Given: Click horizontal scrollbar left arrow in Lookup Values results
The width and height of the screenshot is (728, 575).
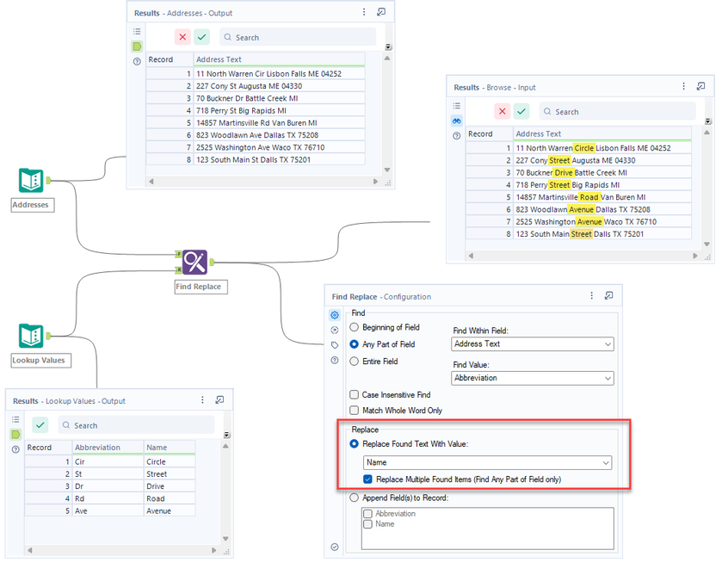Looking at the screenshot, I should point(30,550).
